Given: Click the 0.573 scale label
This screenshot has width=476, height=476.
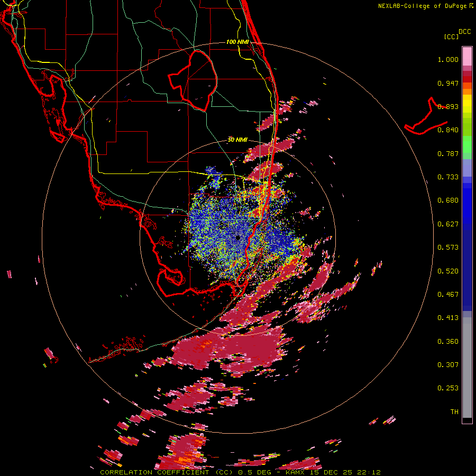Looking at the screenshot, I should (448, 248).
